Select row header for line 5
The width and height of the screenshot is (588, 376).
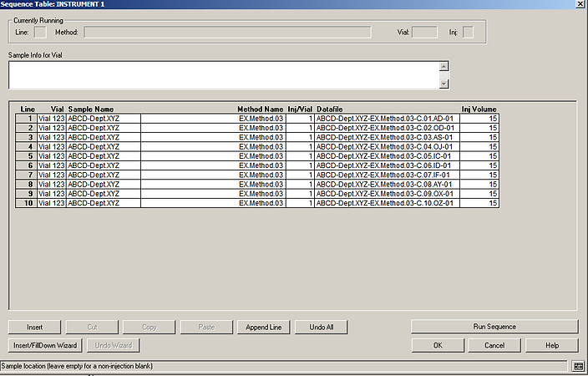[x=26, y=156]
